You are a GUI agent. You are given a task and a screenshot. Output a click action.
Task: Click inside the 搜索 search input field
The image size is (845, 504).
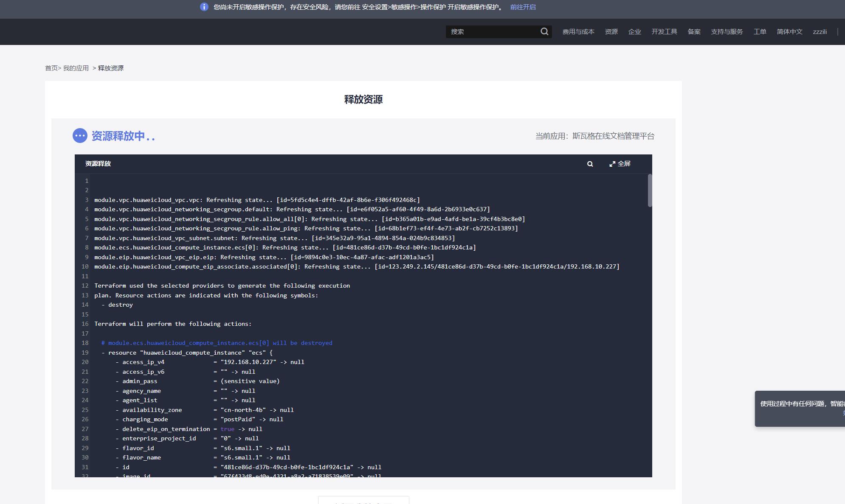pyautogui.click(x=488, y=31)
